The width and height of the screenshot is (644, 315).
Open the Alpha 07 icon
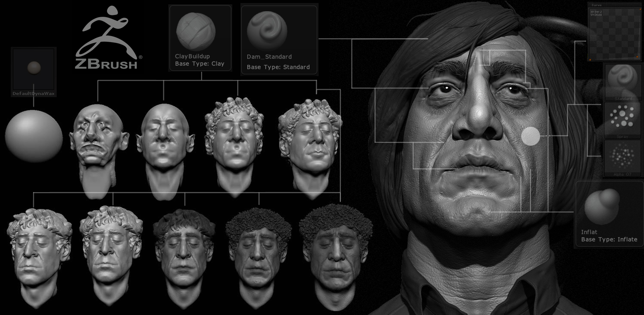[x=623, y=156]
